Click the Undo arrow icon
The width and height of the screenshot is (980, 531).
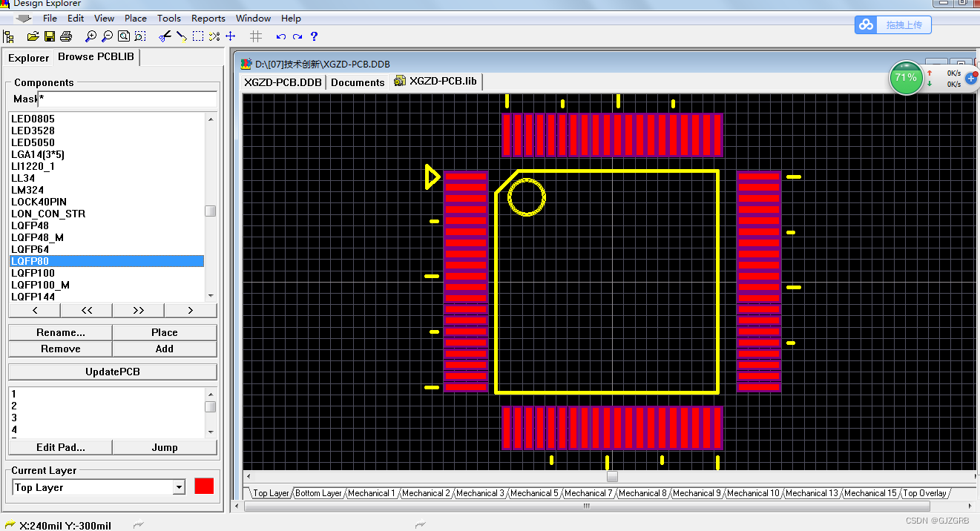coord(280,36)
